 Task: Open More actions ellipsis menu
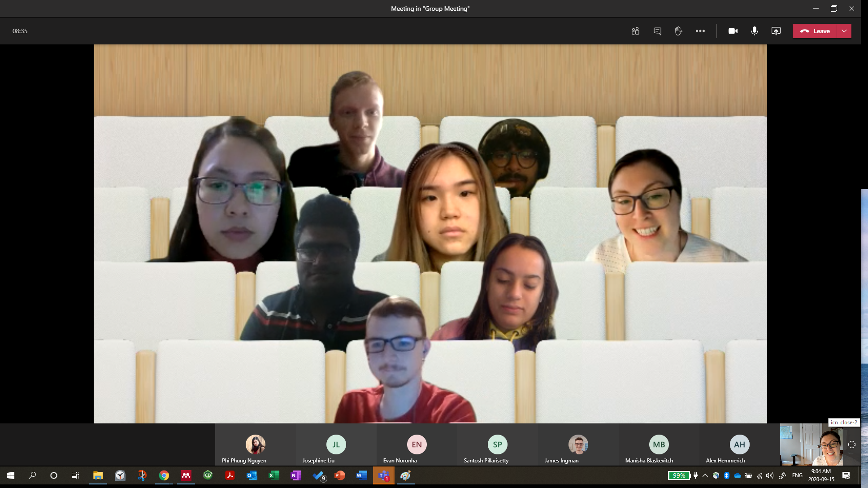700,31
